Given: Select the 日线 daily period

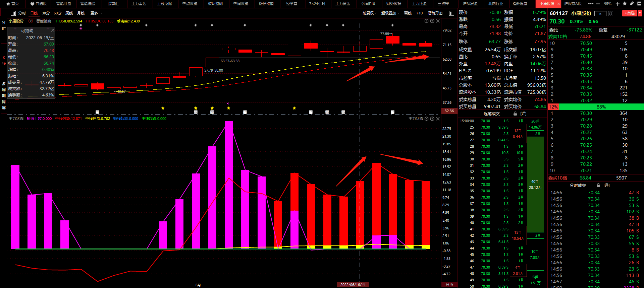Looking at the screenshot, I should [x=34, y=13].
